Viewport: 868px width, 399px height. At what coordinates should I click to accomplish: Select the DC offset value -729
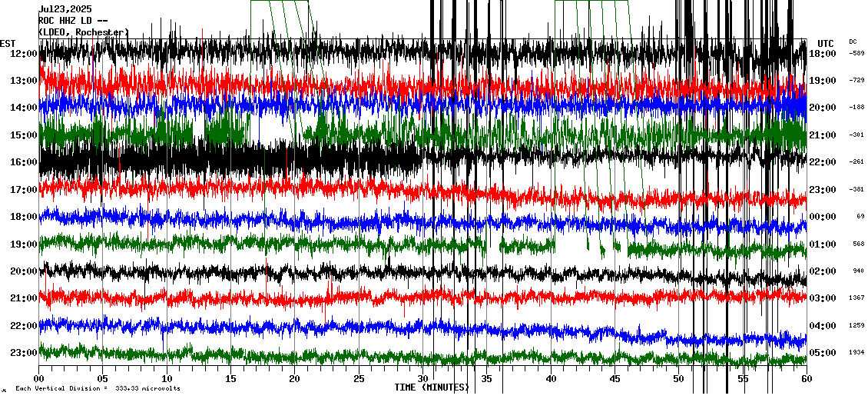[x=858, y=81]
